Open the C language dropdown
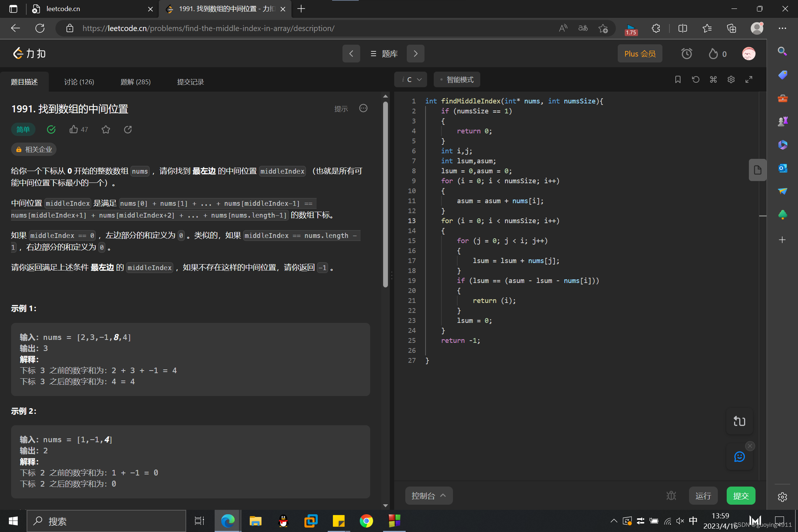The width and height of the screenshot is (798, 532). coord(411,79)
